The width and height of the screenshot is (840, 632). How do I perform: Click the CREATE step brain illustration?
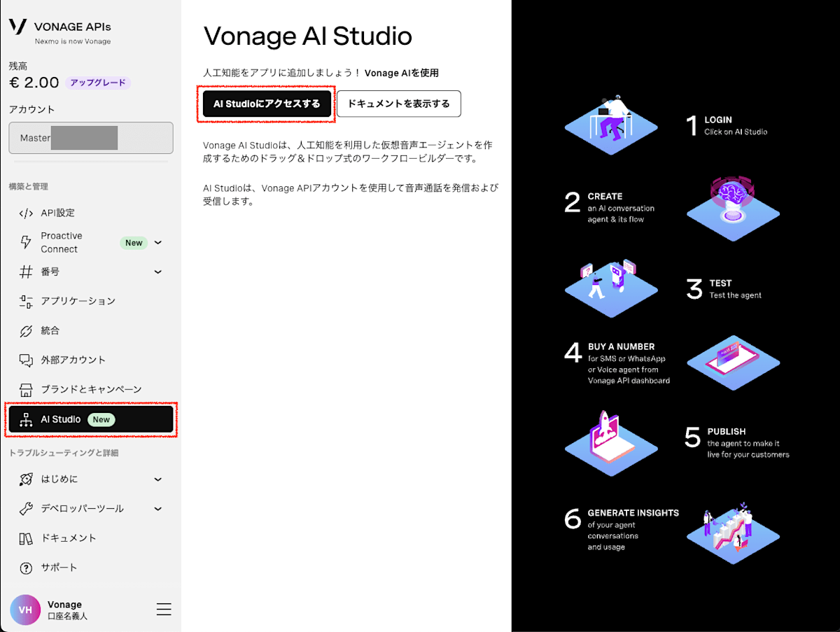click(733, 208)
